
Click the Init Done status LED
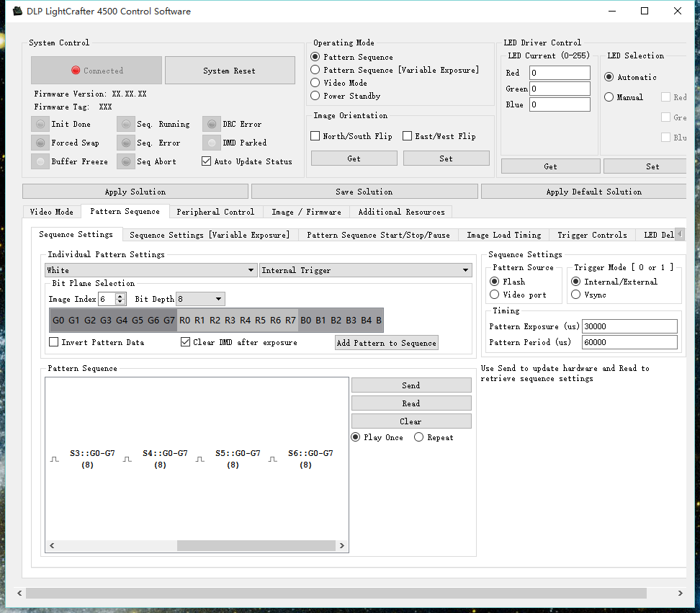[40, 124]
